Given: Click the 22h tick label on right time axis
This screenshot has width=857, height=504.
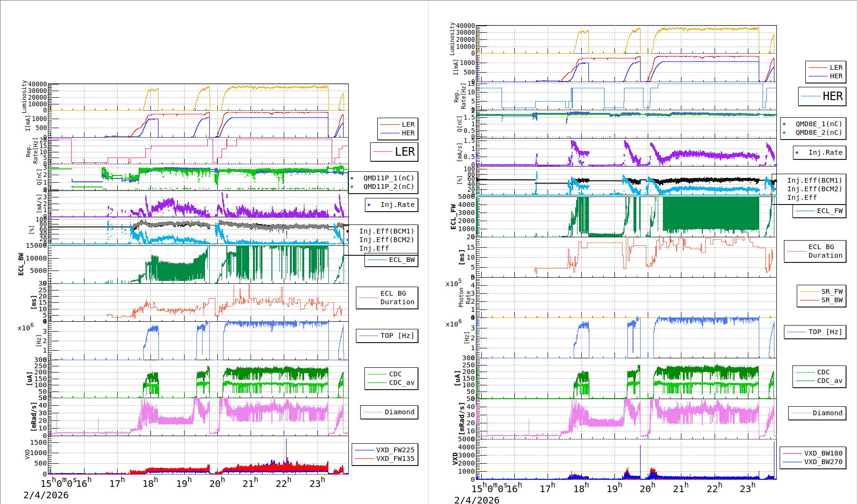Looking at the screenshot, I should click(x=714, y=488).
